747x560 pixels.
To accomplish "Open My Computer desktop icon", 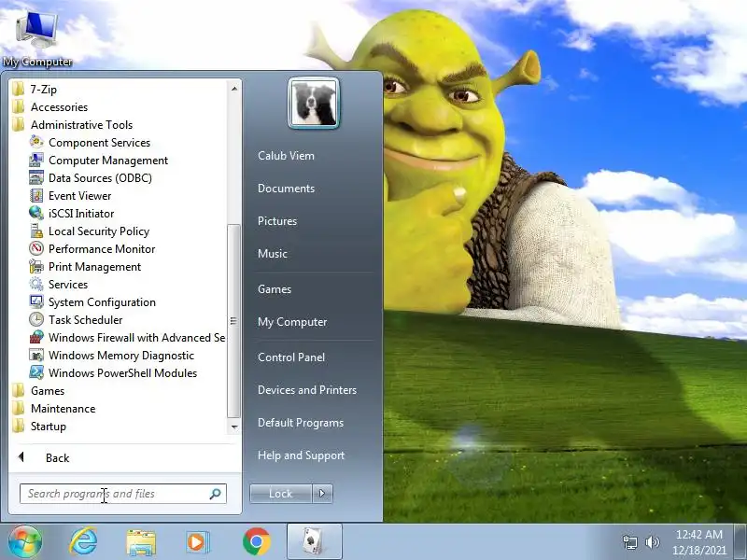I will (37, 39).
